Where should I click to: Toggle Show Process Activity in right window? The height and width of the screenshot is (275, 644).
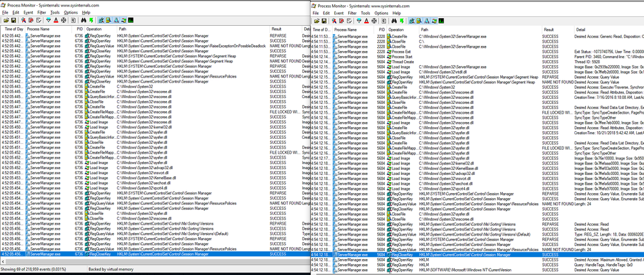[x=434, y=20]
